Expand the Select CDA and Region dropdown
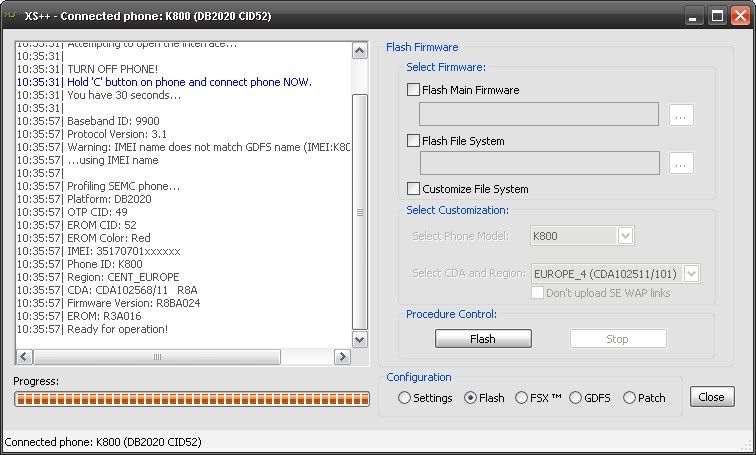 click(691, 274)
